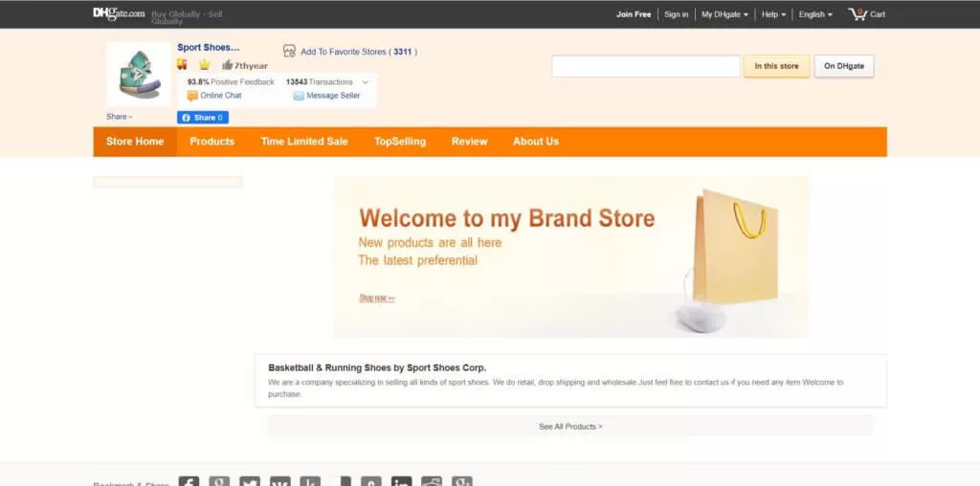980x486 pixels.
Task: Open the English language selector
Action: [x=815, y=14]
